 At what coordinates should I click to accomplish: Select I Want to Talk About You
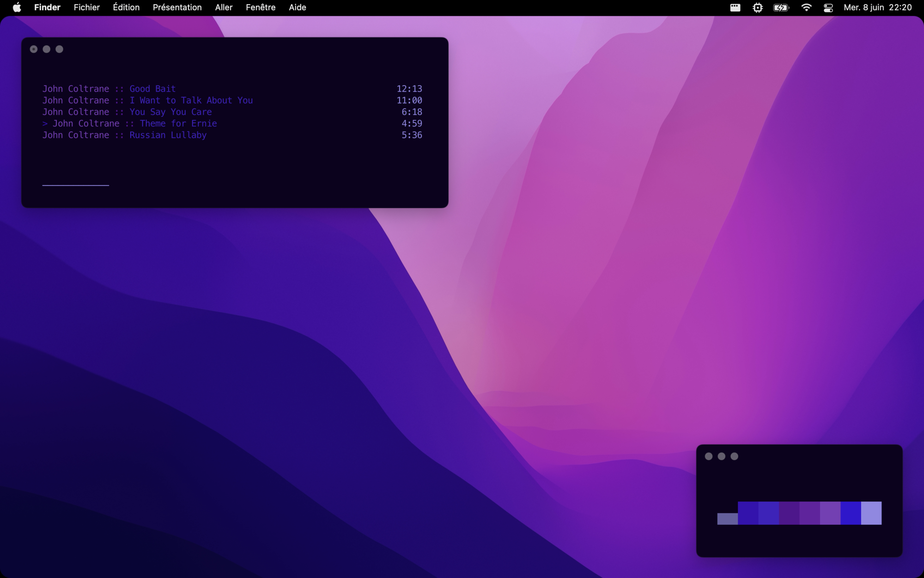click(x=191, y=100)
